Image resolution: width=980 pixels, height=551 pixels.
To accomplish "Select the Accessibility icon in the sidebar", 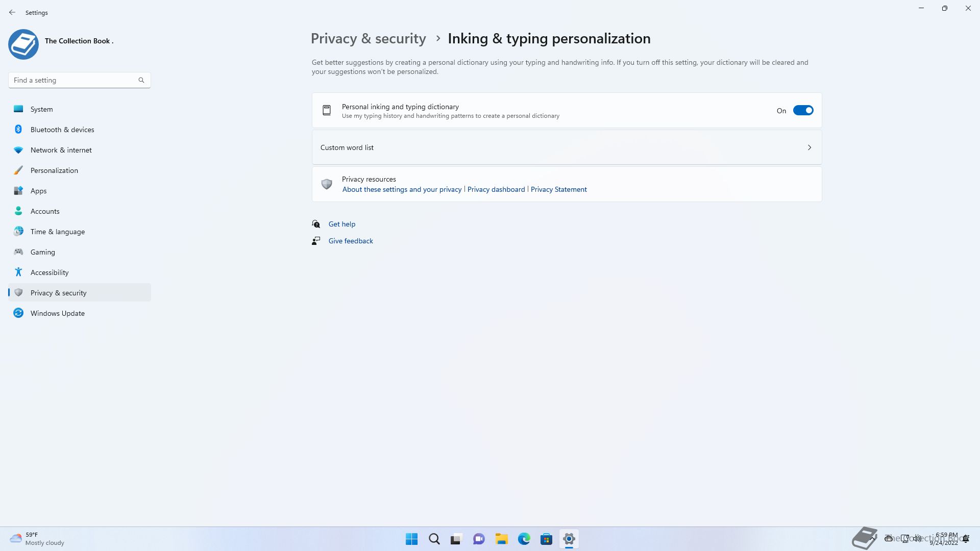I will click(x=18, y=272).
